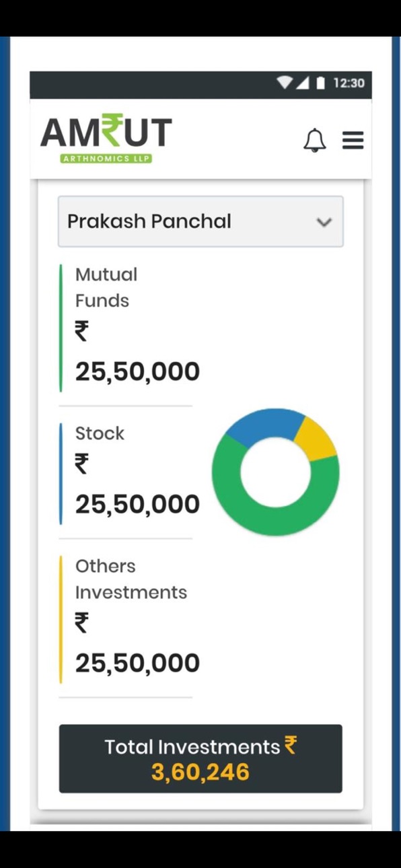Open Others Investments section
Image resolution: width=401 pixels, height=868 pixels.
tap(131, 579)
